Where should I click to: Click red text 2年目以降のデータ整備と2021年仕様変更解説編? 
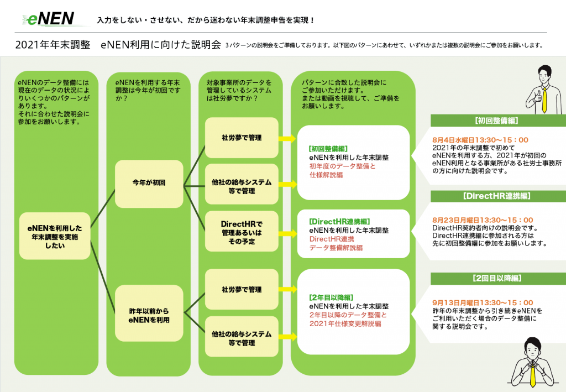[348, 320]
